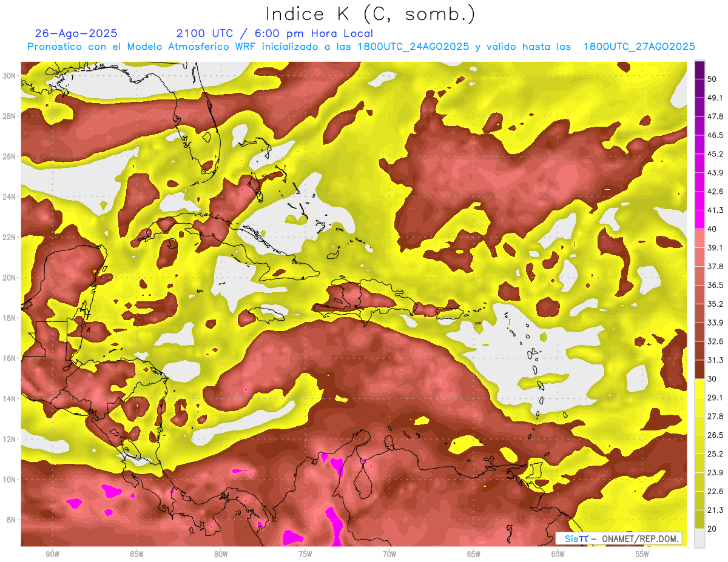Click the "90W" longitude label
The width and height of the screenshot is (728, 562).
(52, 554)
